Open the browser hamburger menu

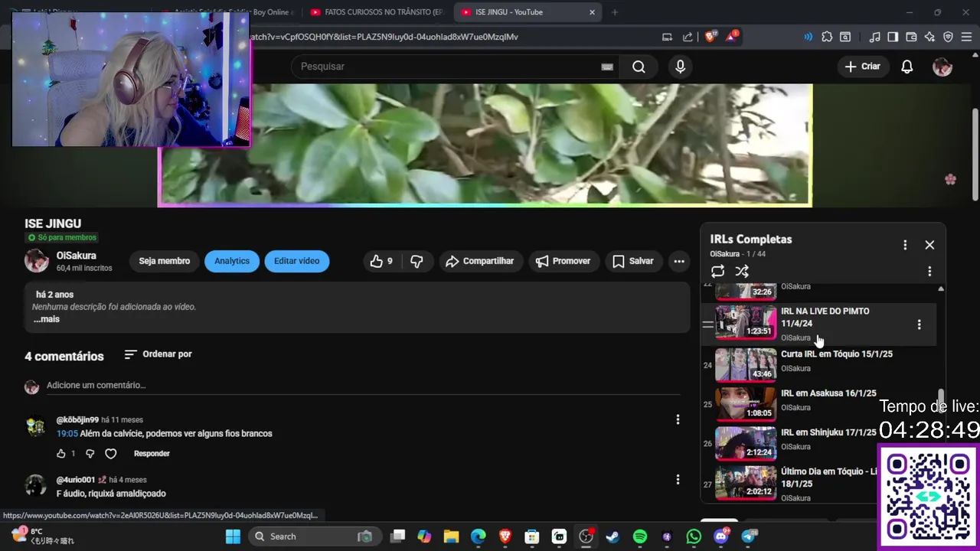pyautogui.click(x=966, y=36)
